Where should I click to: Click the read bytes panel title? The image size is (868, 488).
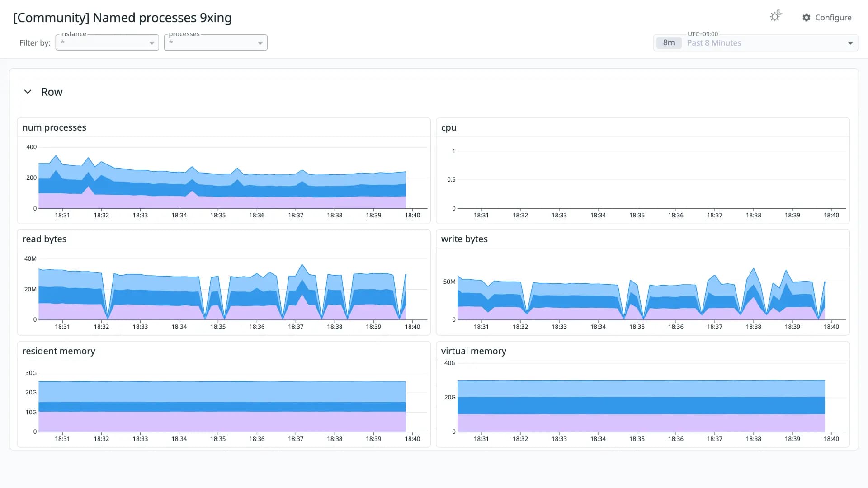[44, 239]
